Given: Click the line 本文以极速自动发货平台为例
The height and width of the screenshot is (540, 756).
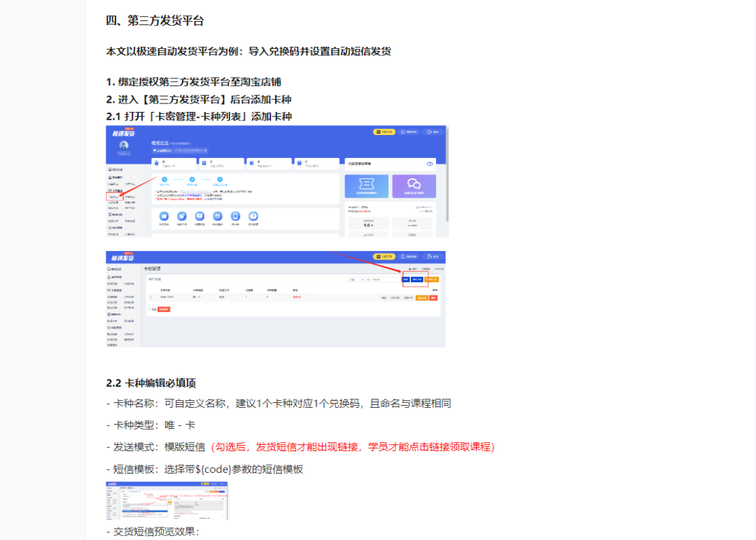Looking at the screenshot, I should click(x=248, y=52).
